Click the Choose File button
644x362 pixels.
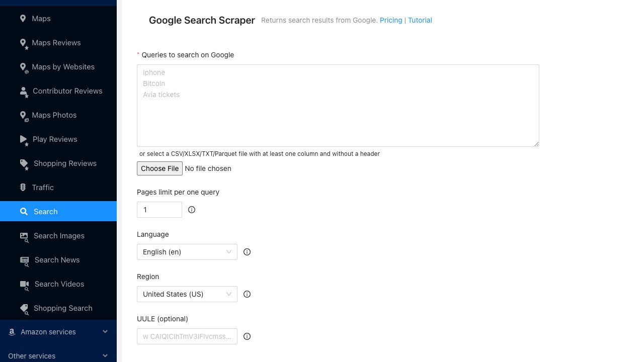(x=159, y=168)
